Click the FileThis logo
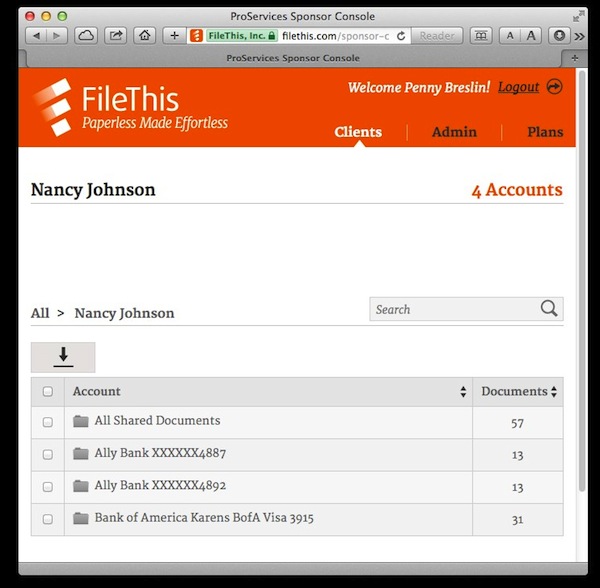Image resolution: width=600 pixels, height=588 pixels. pos(130,108)
